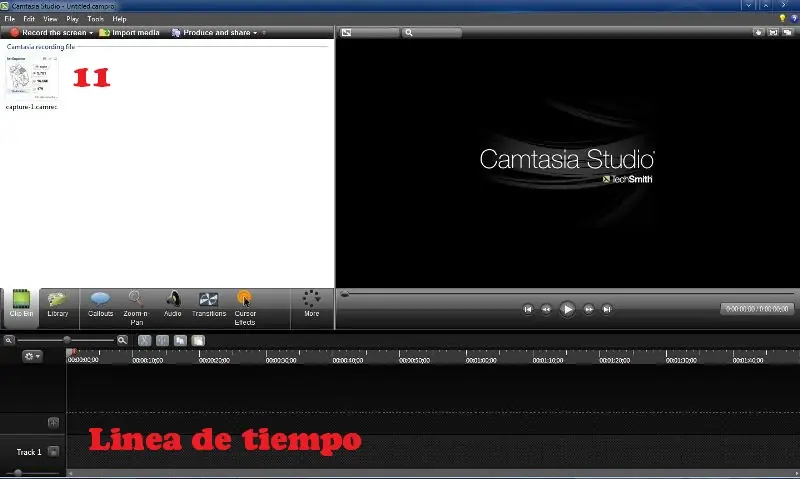Open the File menu

10,19
